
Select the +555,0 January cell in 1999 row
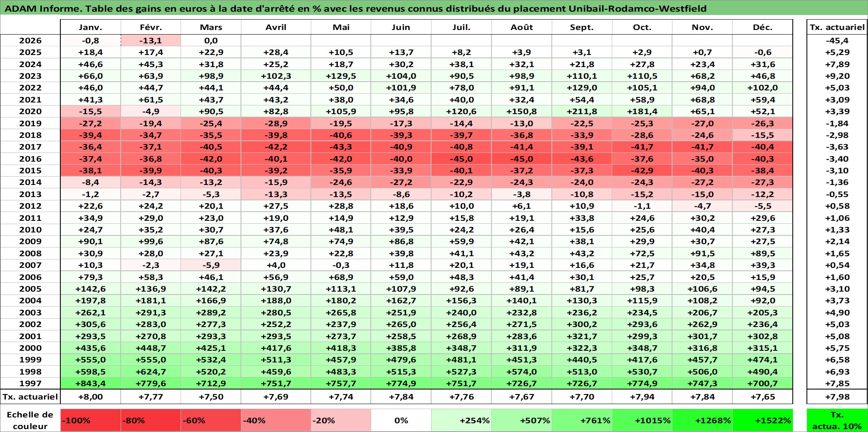pos(90,360)
